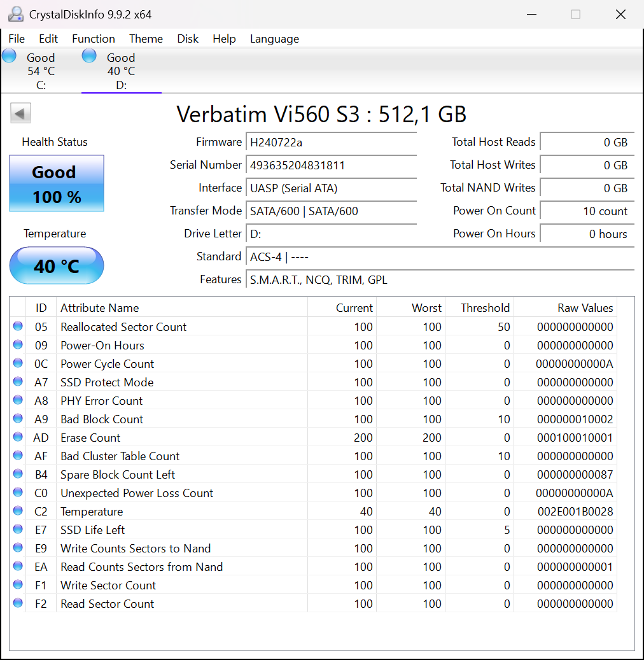Click status dot for Unexpected Power Loss Count
644x660 pixels.
point(18,493)
